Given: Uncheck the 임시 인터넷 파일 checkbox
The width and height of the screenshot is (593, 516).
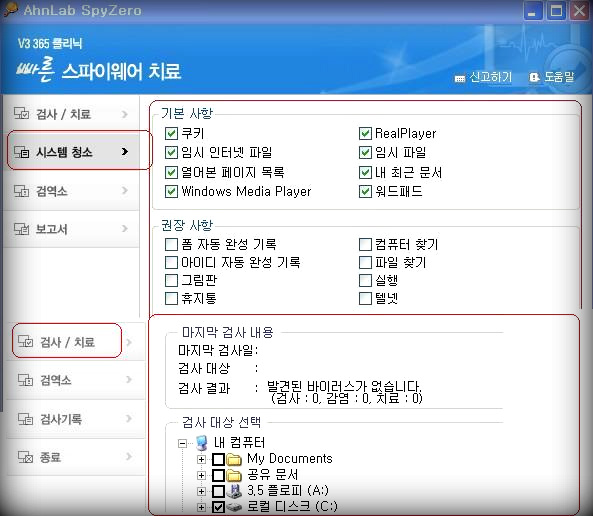Looking at the screenshot, I should [x=171, y=152].
